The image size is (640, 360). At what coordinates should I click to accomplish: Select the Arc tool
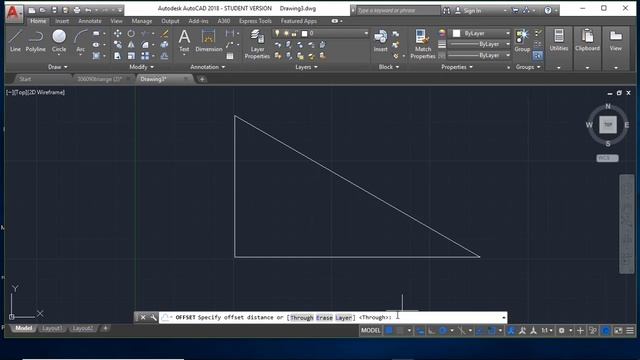(x=80, y=41)
